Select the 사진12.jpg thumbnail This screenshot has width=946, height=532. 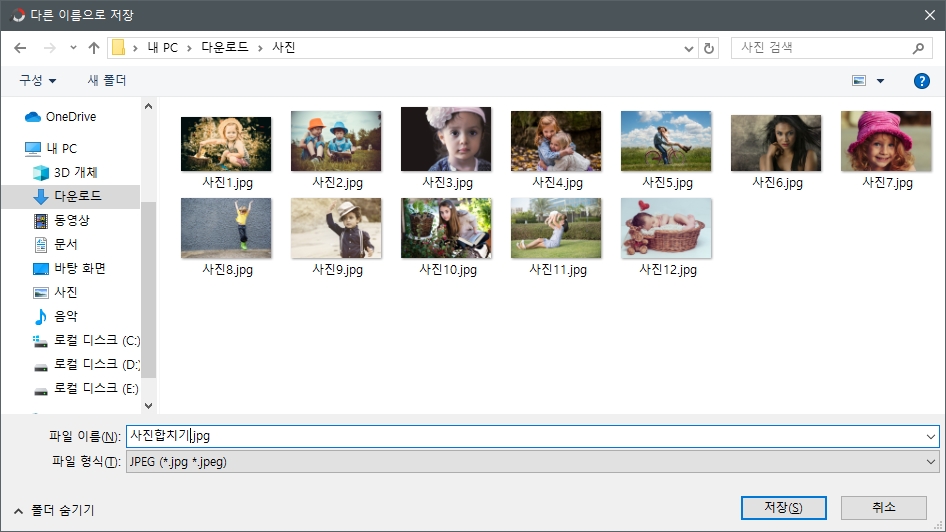[x=666, y=228]
